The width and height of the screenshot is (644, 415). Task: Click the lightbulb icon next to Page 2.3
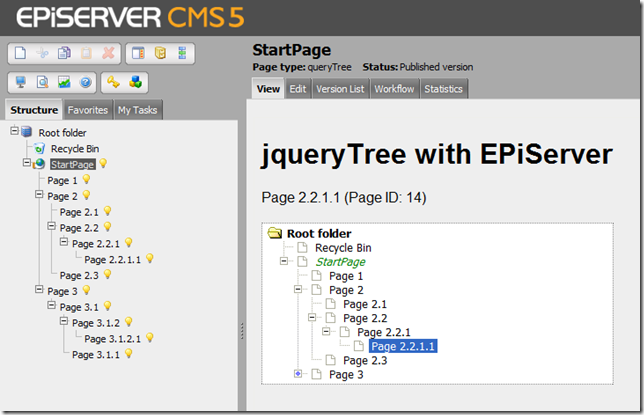tap(108, 275)
